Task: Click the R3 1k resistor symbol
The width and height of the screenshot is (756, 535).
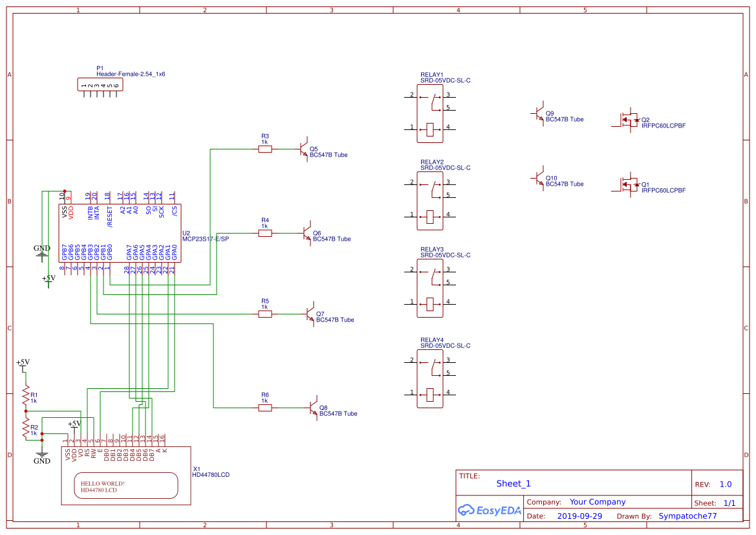Action: click(x=265, y=149)
